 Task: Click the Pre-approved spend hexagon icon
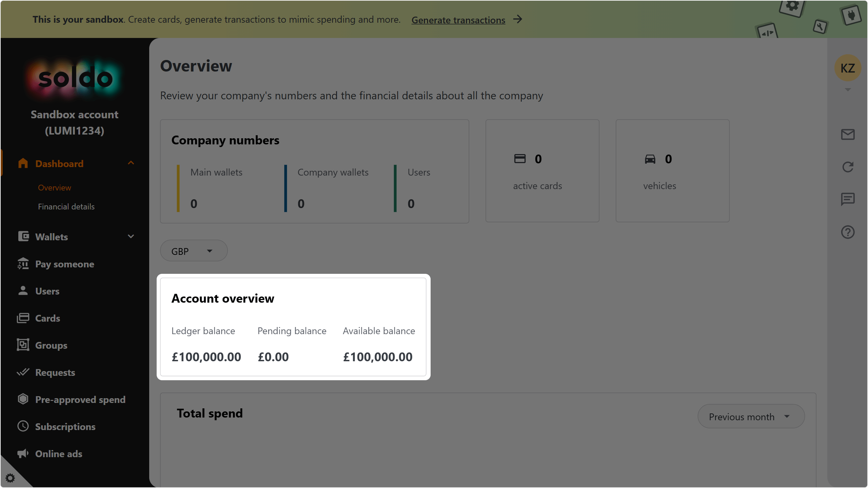click(x=23, y=399)
